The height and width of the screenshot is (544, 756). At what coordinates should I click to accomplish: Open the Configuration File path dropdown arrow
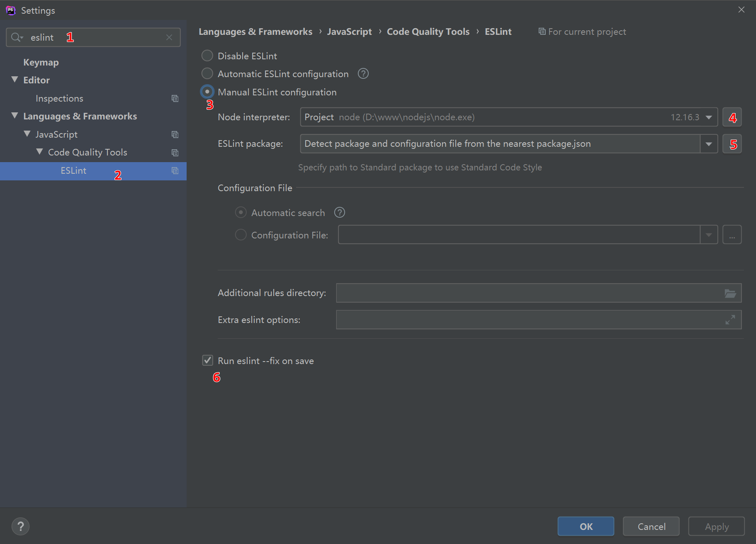709,235
